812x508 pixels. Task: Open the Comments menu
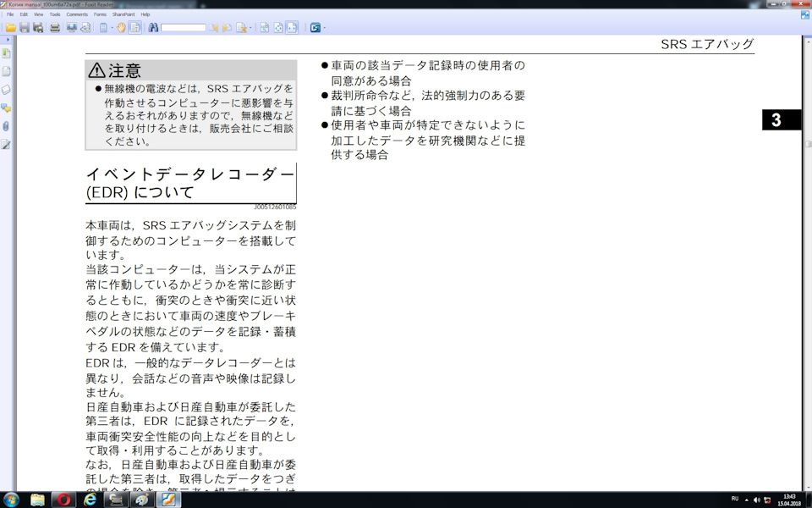(77, 14)
